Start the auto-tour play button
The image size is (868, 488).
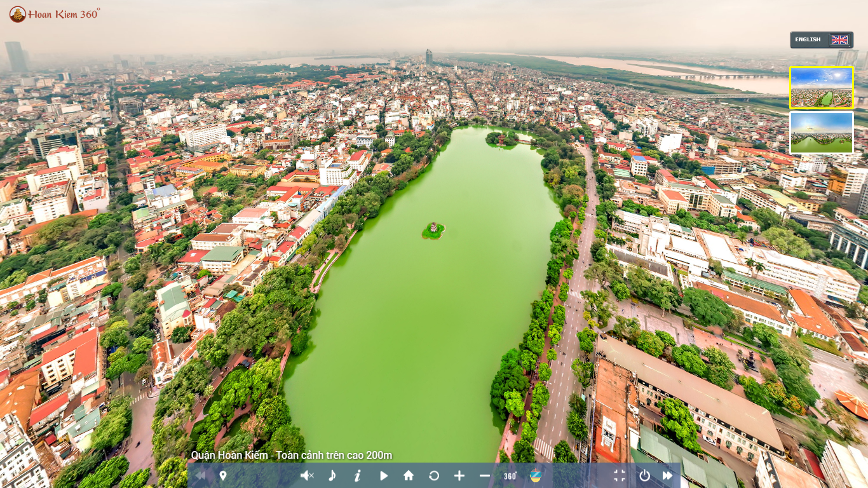(x=383, y=475)
